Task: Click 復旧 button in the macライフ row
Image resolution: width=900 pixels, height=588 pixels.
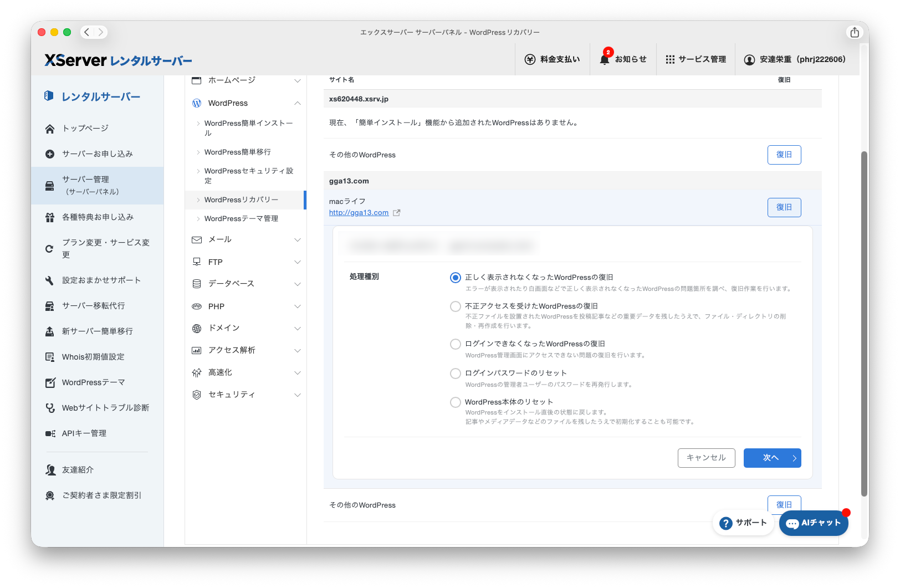Action: [784, 207]
